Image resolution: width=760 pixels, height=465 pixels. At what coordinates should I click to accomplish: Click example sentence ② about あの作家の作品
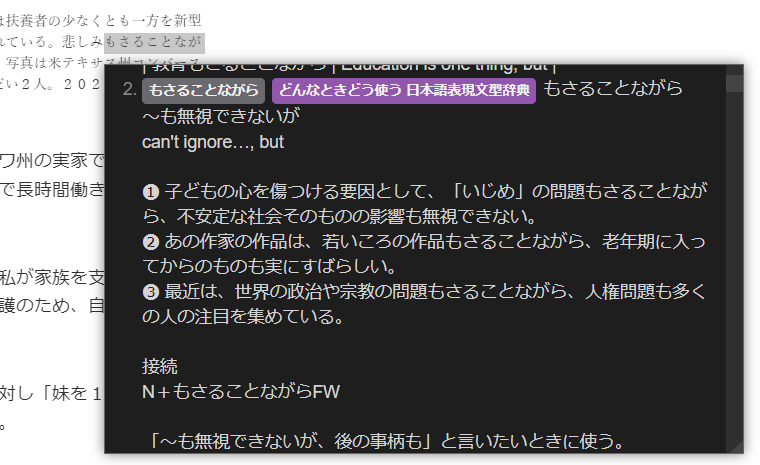pyautogui.click(x=424, y=254)
